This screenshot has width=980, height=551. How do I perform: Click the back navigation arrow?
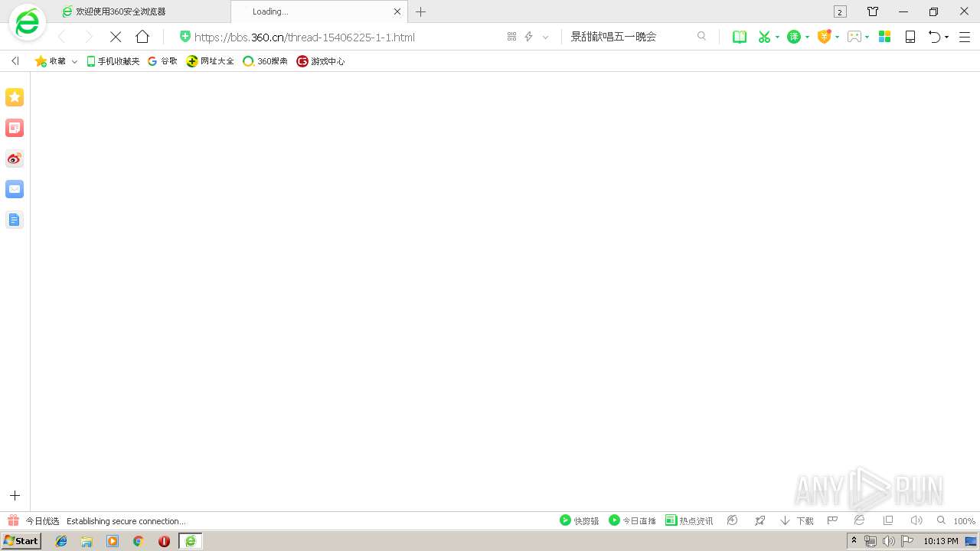[x=62, y=37]
